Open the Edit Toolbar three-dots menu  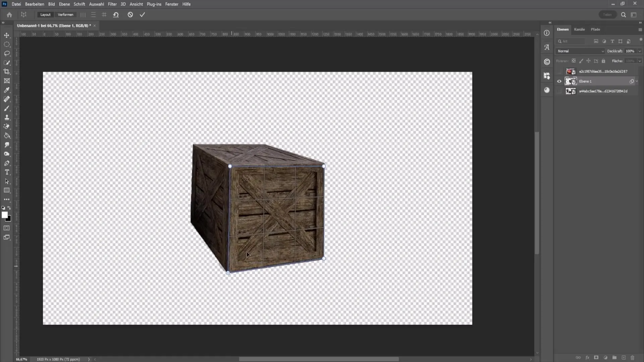7,199
